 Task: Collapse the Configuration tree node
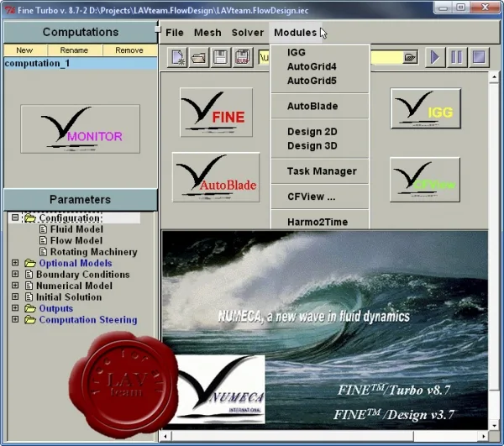click(15, 218)
